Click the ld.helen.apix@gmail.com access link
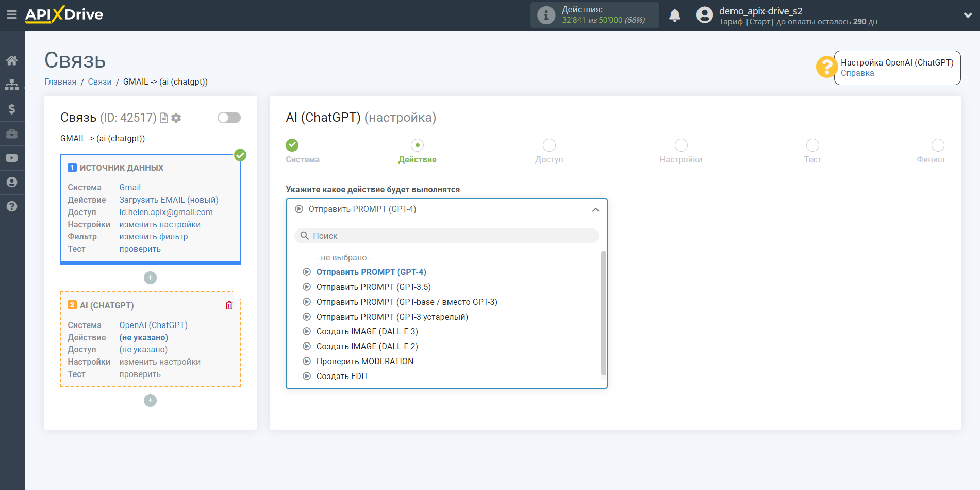The image size is (980, 490). [x=166, y=212]
